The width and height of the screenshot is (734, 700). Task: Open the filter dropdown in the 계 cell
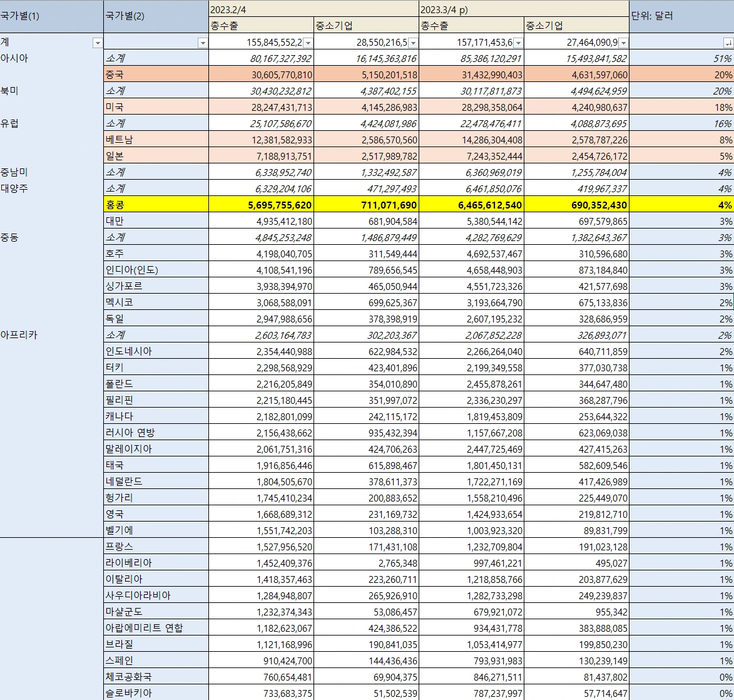click(x=98, y=43)
